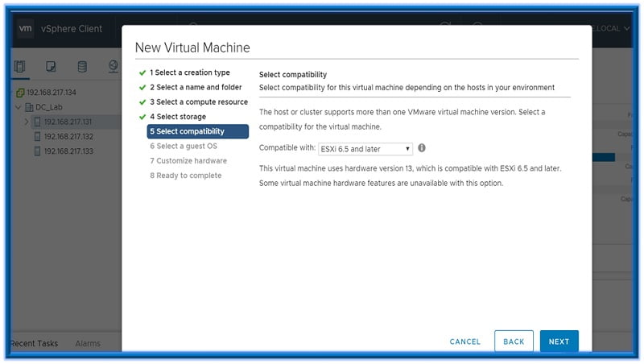Open the Networking view icon
This screenshot has height=364, width=644.
pyautogui.click(x=113, y=67)
